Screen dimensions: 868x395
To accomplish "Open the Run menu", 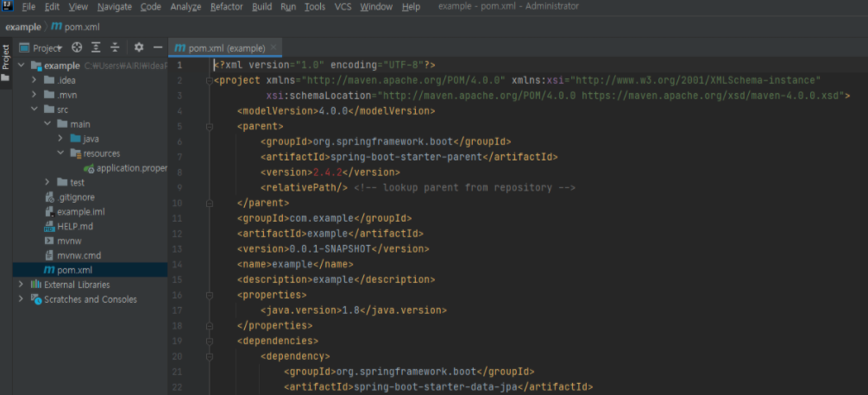I will click(x=288, y=7).
